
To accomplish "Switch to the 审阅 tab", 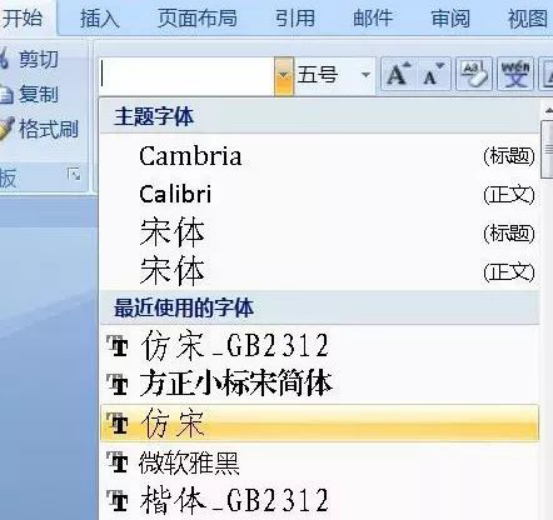I will (x=450, y=18).
